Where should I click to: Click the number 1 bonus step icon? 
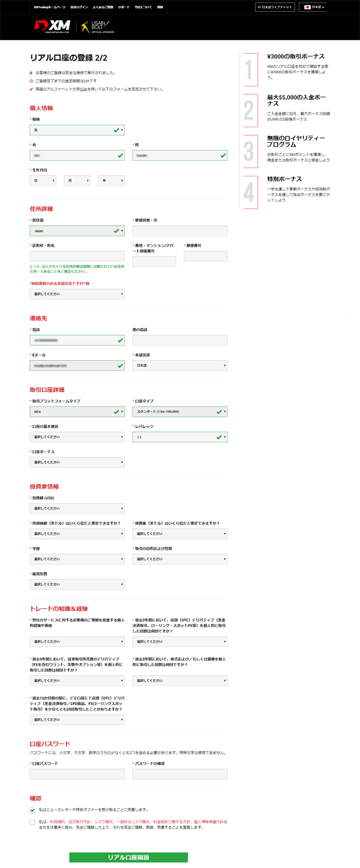[249, 70]
